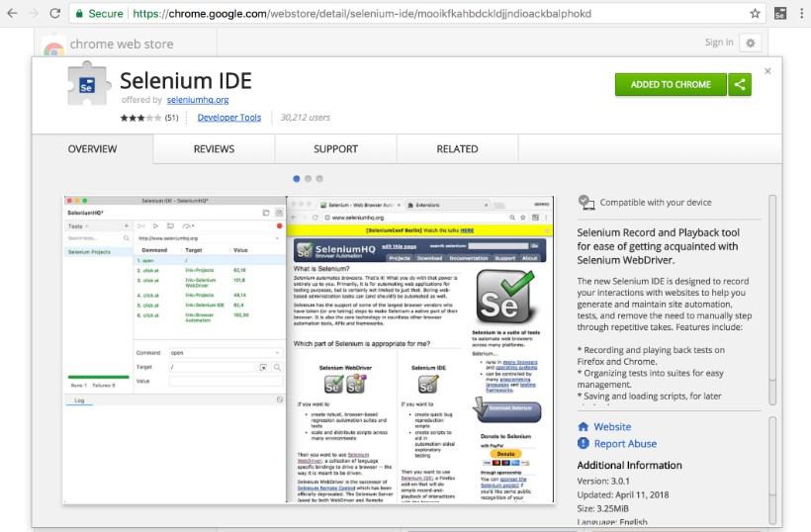Click the browser forward arrow
Screen dimensions: 811x532
click(34, 13)
